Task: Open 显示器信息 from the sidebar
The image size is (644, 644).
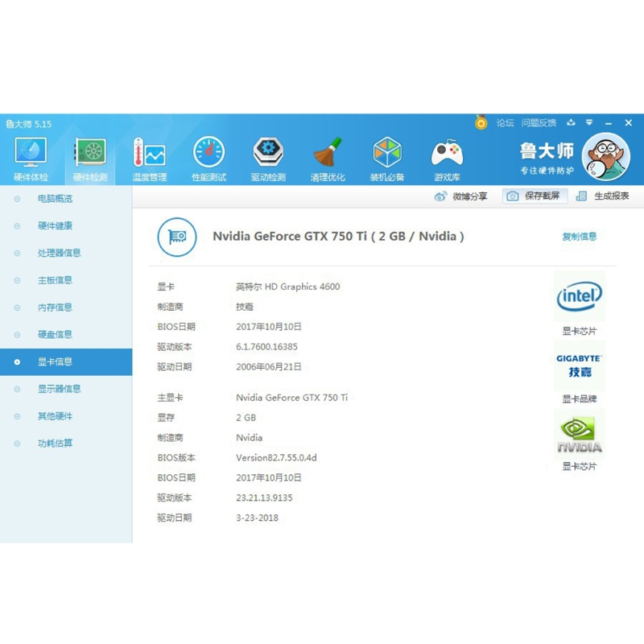Action: (59, 389)
